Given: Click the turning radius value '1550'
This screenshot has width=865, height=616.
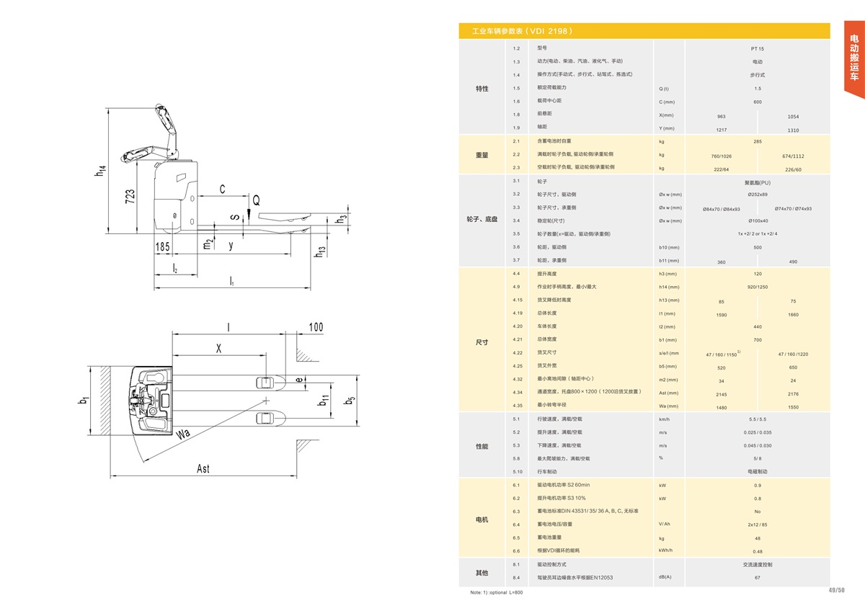Looking at the screenshot, I should (793, 408).
